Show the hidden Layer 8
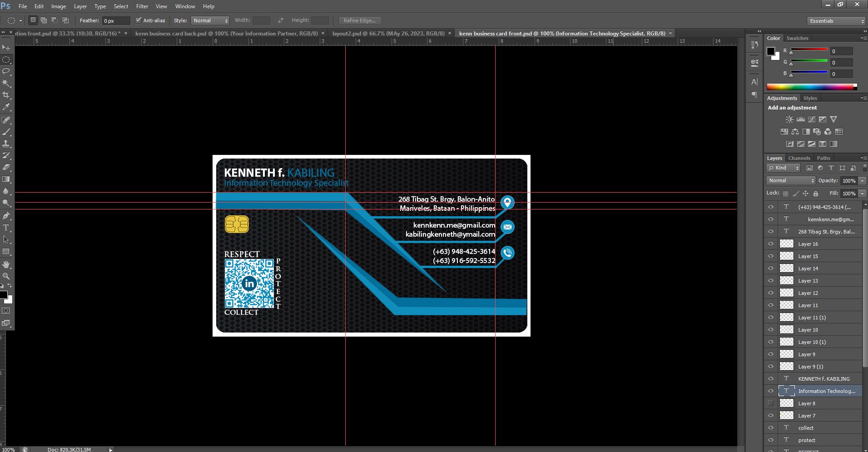 771,403
